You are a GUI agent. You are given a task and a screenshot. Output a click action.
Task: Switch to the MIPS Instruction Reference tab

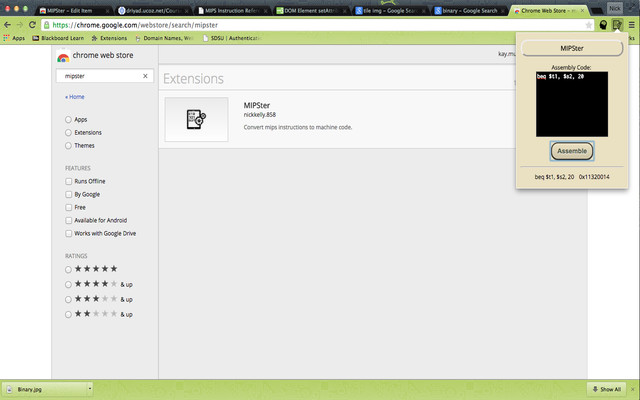click(x=233, y=11)
